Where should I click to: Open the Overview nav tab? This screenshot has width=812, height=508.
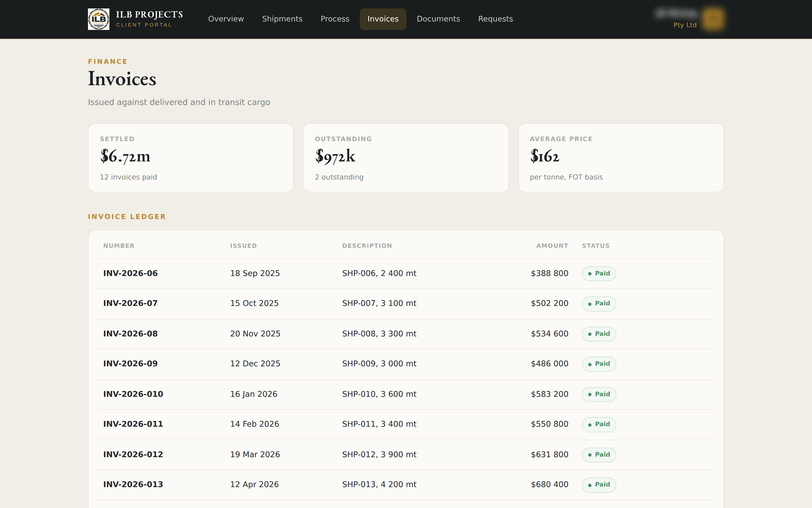(x=226, y=19)
